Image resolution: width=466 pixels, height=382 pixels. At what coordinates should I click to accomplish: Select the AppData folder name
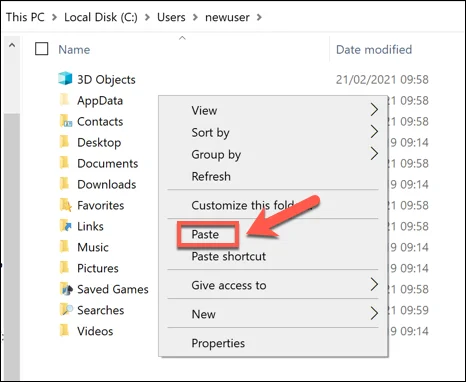[100, 100]
